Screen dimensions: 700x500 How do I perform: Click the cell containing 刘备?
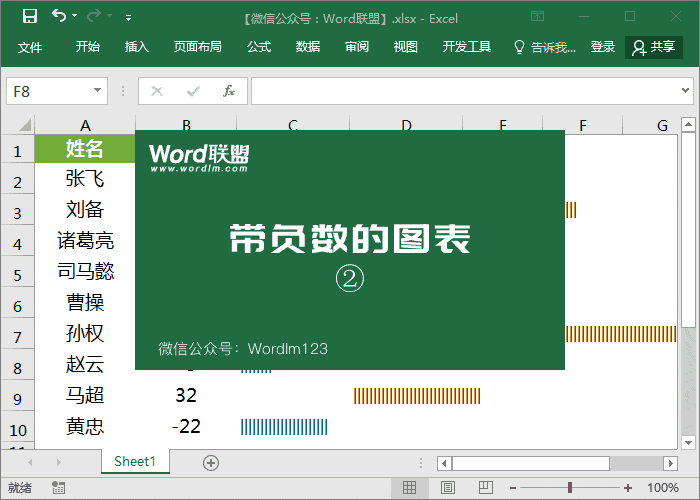point(85,209)
